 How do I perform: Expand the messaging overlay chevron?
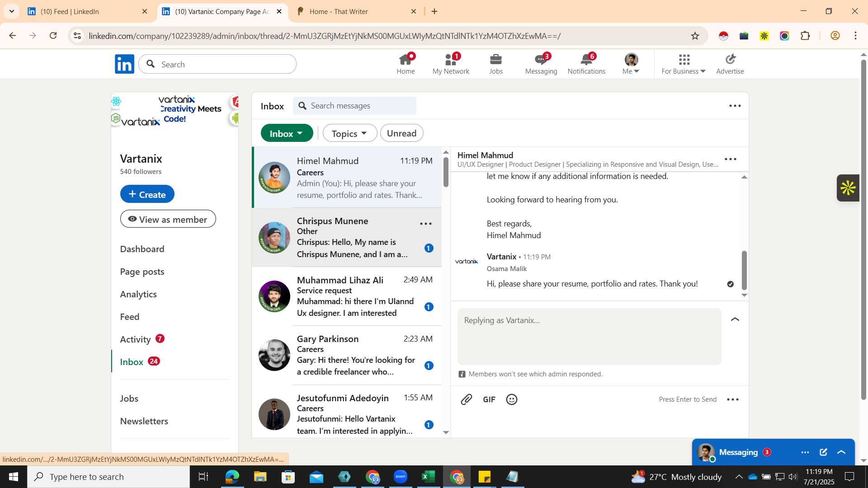[x=841, y=452]
